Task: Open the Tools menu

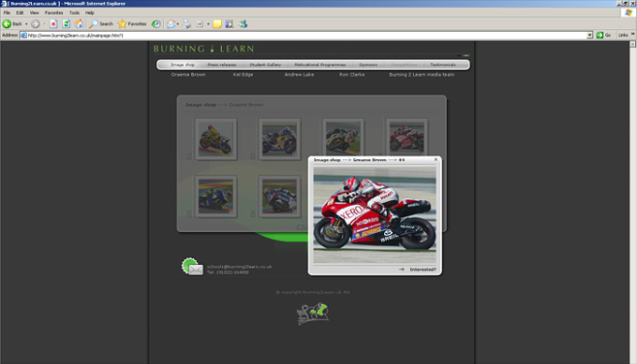Action: tap(74, 12)
